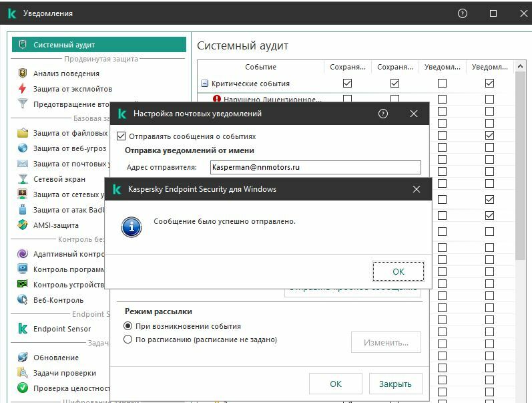Open help in the Уведомления window title bar

click(x=463, y=13)
